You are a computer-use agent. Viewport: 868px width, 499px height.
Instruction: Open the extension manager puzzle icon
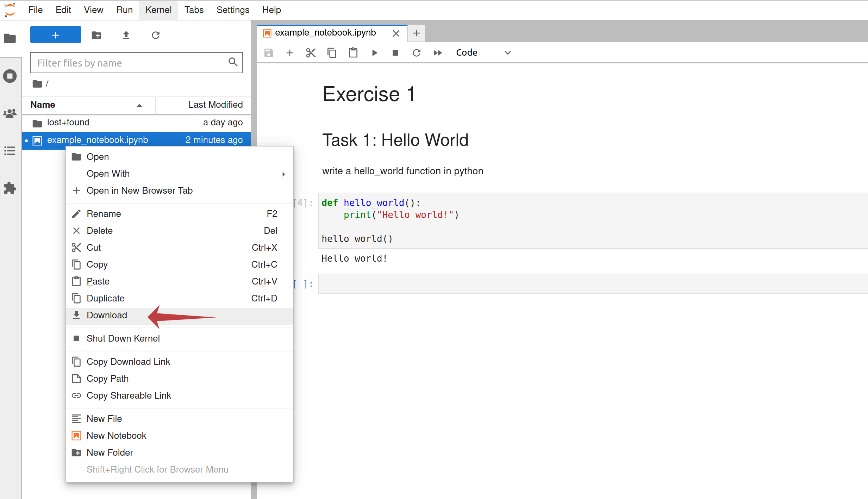[10, 188]
